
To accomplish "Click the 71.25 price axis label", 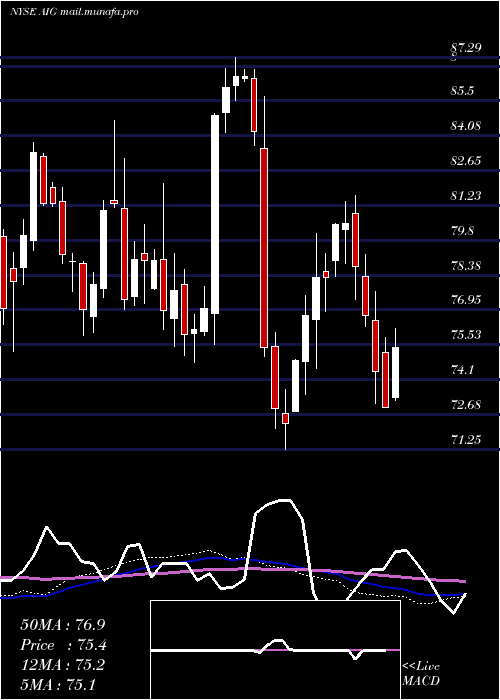I will [x=467, y=440].
